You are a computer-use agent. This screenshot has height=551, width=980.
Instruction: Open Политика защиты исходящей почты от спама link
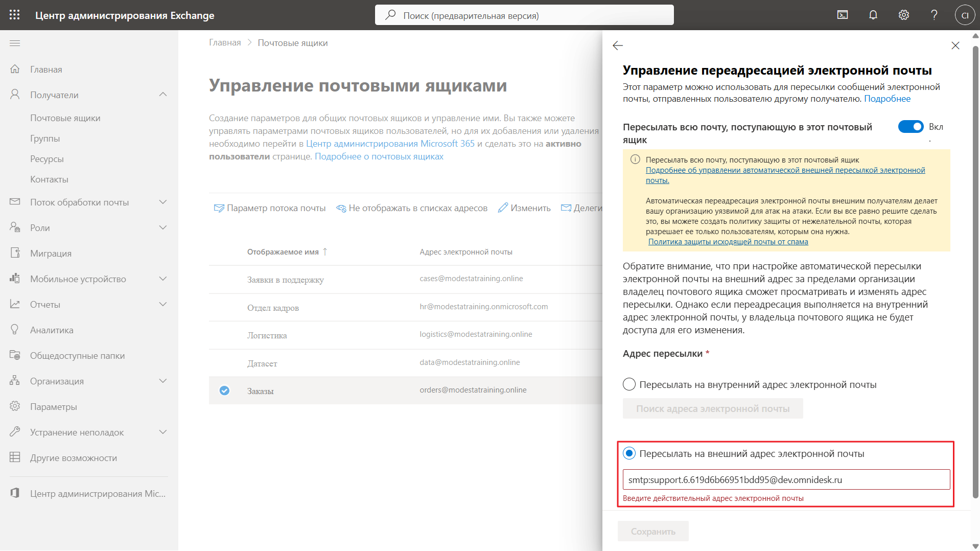pyautogui.click(x=728, y=242)
